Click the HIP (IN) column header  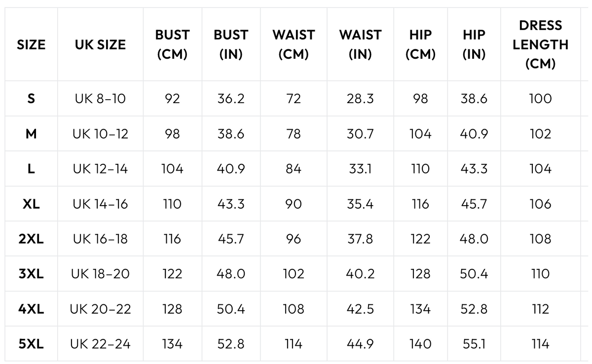coord(474,45)
